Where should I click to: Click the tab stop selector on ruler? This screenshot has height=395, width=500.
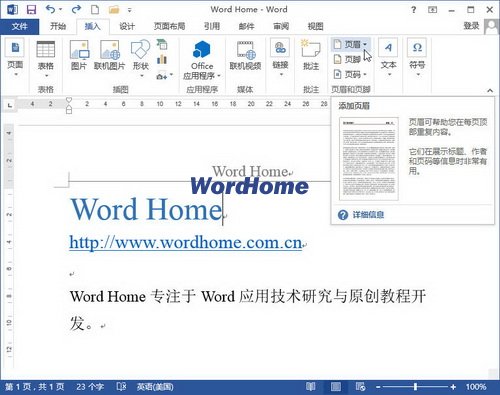coord(10,105)
